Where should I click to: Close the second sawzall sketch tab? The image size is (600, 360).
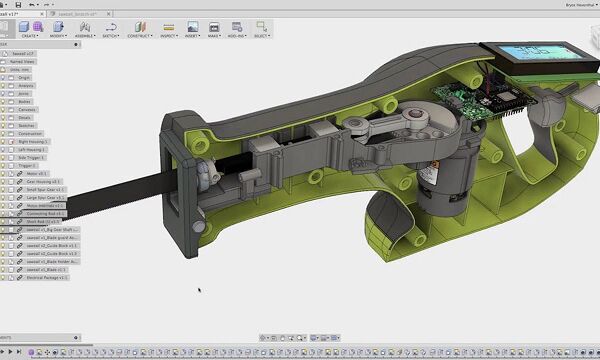tap(109, 14)
